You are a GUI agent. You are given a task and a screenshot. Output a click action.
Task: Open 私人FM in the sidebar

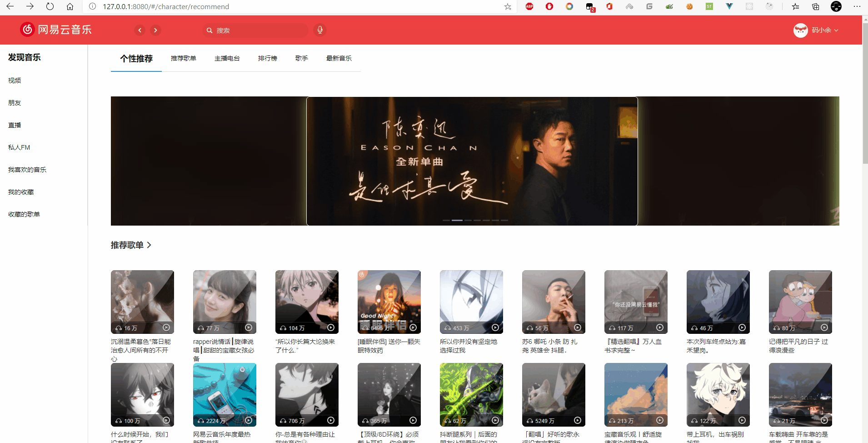click(19, 147)
